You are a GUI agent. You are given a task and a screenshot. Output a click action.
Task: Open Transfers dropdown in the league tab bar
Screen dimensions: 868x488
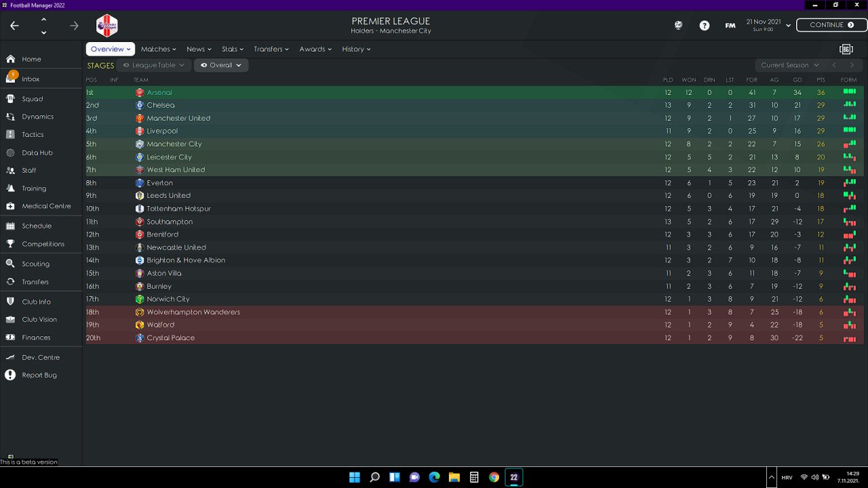(271, 49)
